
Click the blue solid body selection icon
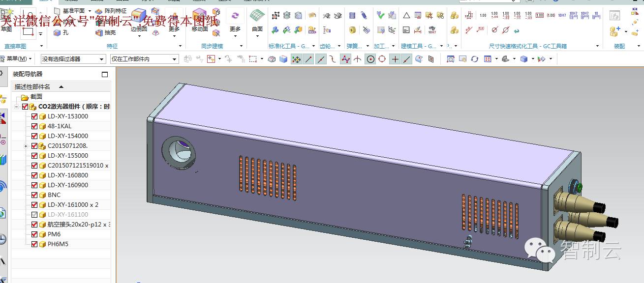pos(283,59)
